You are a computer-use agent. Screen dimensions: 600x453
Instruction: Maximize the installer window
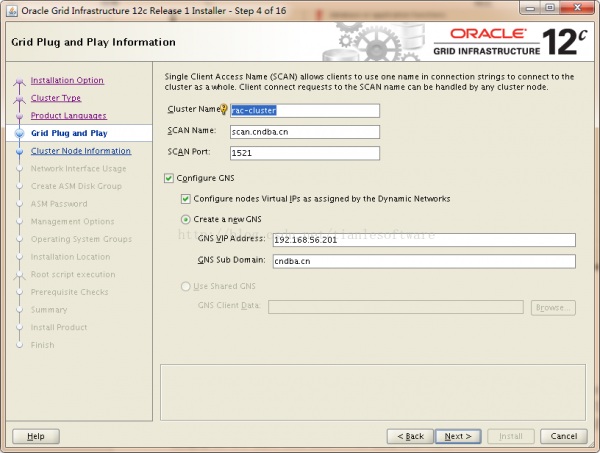(x=549, y=8)
